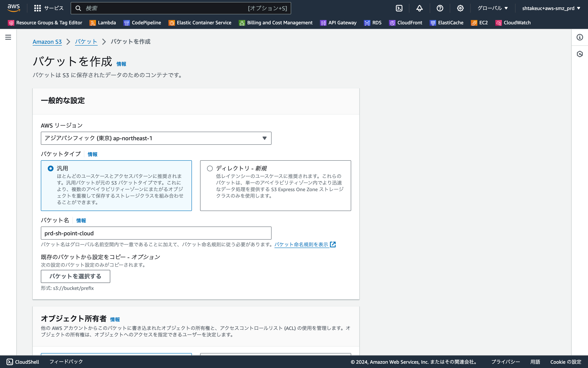Open the hexagon tools panel icon on right
Screen dimensions: 588x368
580,54
